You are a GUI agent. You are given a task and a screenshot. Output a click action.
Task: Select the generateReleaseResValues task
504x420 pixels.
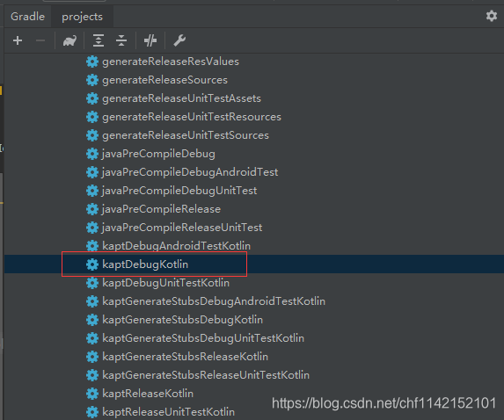click(x=171, y=62)
